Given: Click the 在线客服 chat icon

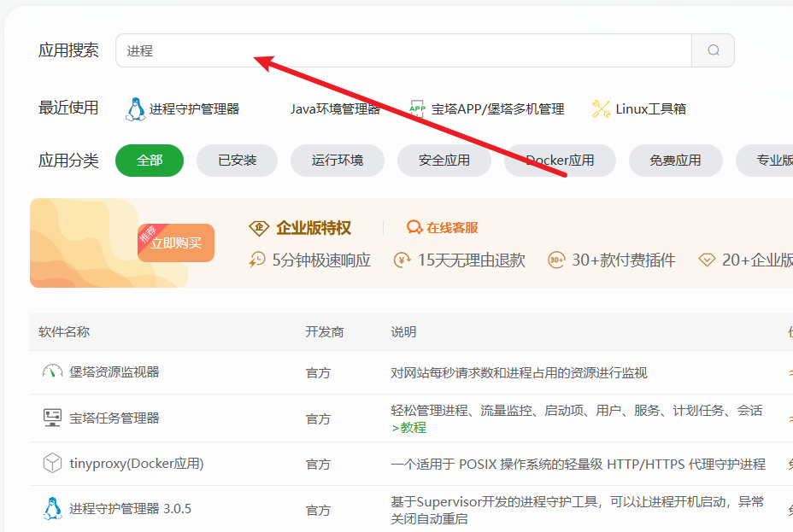Looking at the screenshot, I should (414, 228).
